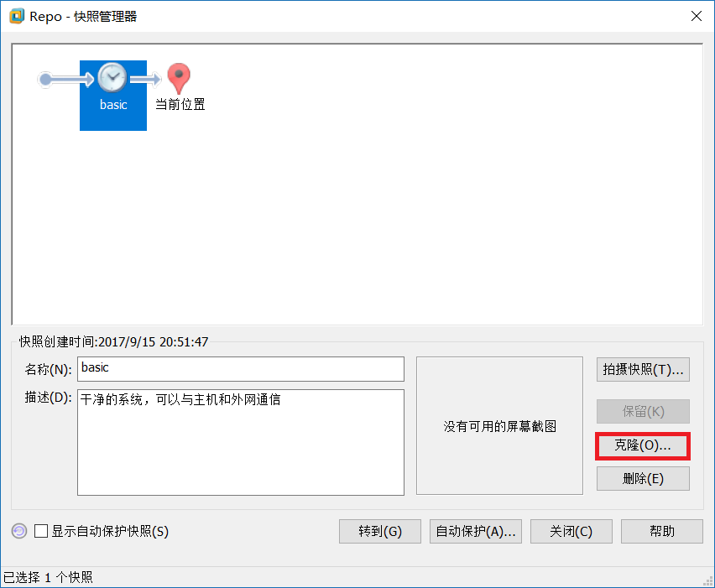Click the 删除(E) button
Viewport: 715px width, 588px height.
pos(643,479)
